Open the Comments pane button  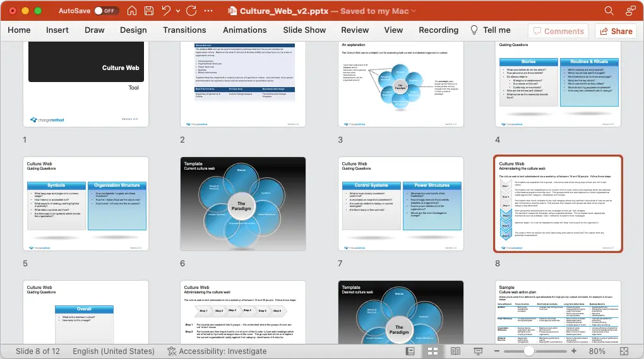[x=559, y=31]
